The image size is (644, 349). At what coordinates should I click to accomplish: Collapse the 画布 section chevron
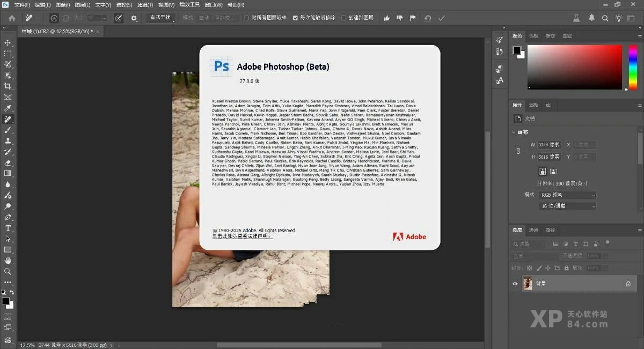[x=513, y=132]
